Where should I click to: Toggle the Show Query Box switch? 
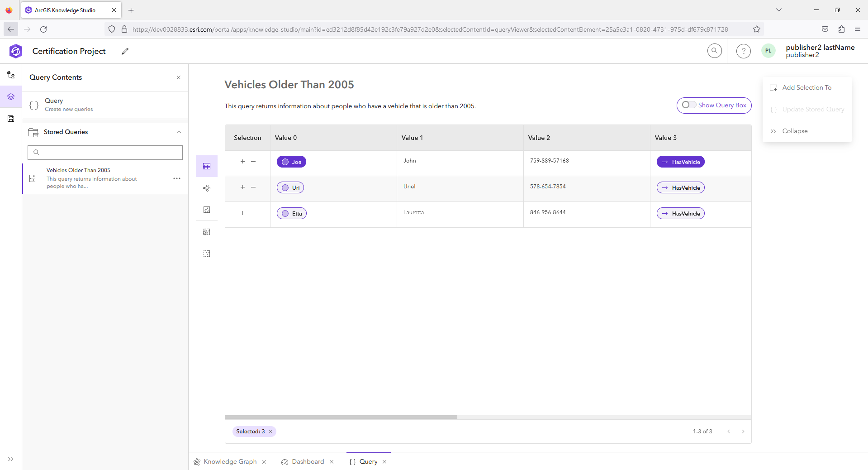pos(689,105)
